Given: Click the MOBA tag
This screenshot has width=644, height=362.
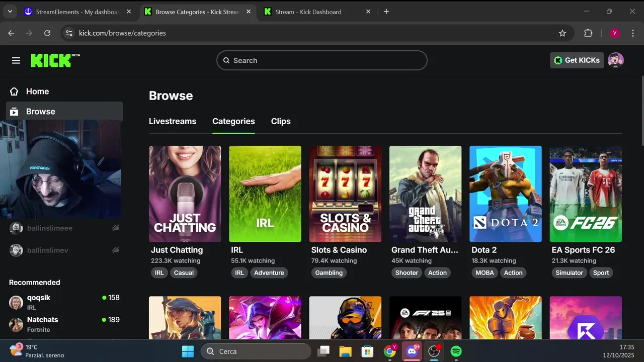Looking at the screenshot, I should [x=485, y=273].
